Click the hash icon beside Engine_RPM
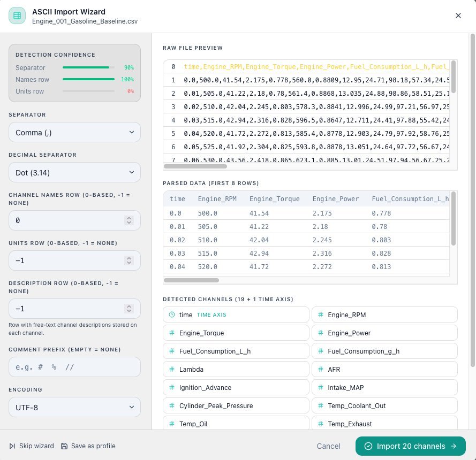 pos(321,315)
